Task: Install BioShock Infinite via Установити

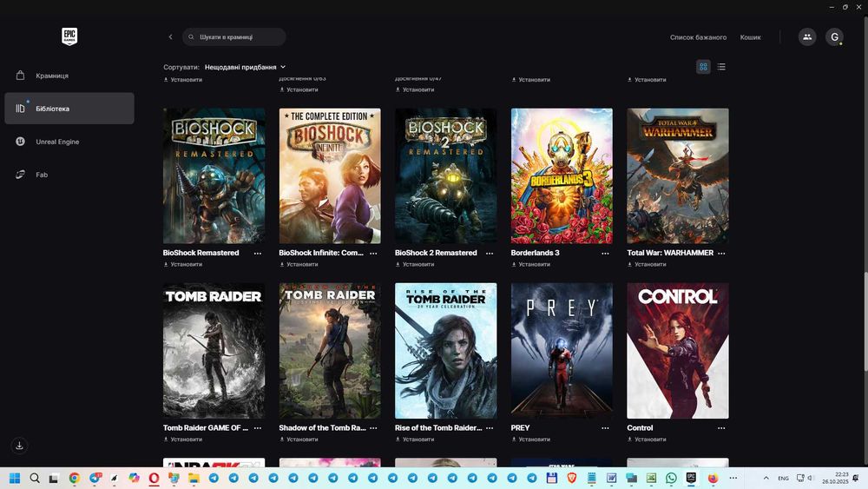Action: click(299, 265)
